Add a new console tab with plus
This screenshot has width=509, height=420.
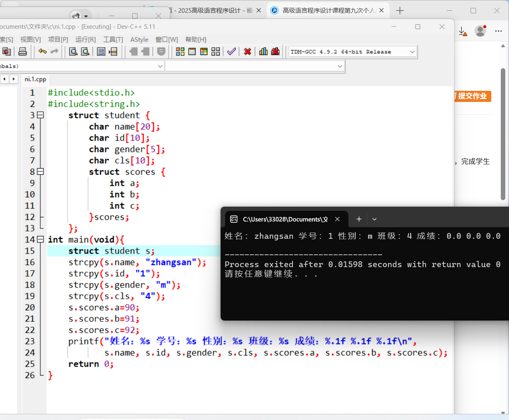coord(359,219)
